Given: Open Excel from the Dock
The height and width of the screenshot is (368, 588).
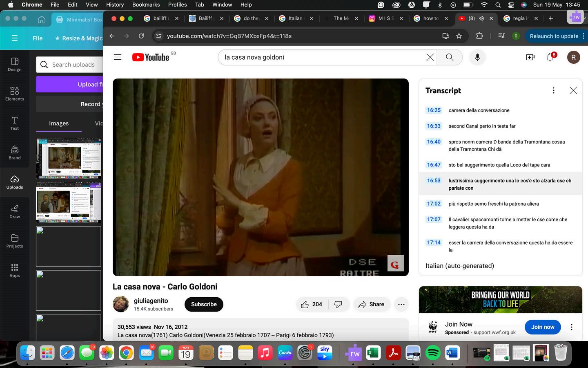Looking at the screenshot, I should point(373,352).
